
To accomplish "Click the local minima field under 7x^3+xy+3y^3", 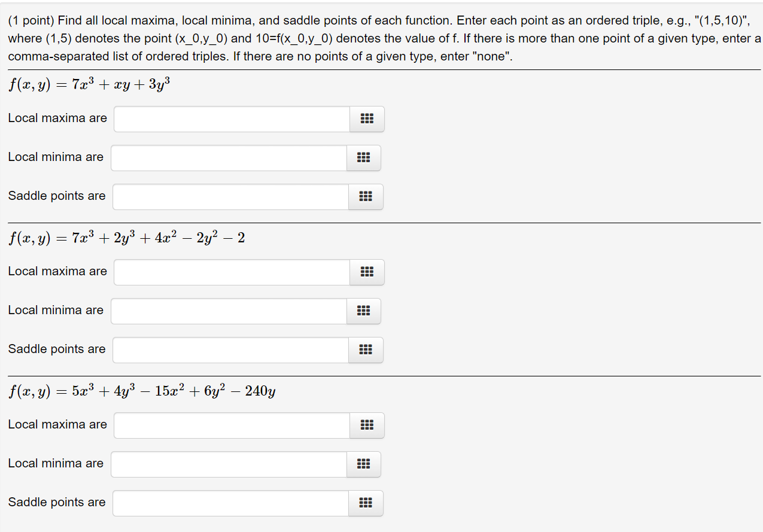I will (x=227, y=157).
